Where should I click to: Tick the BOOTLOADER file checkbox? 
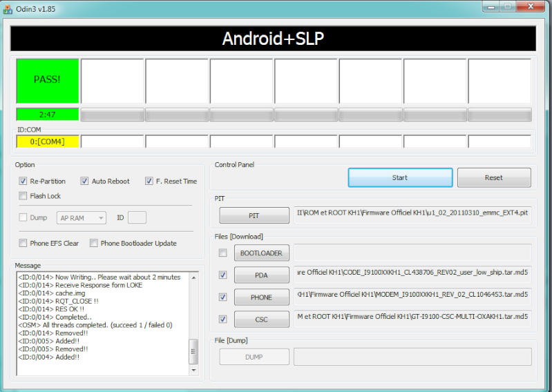223,253
